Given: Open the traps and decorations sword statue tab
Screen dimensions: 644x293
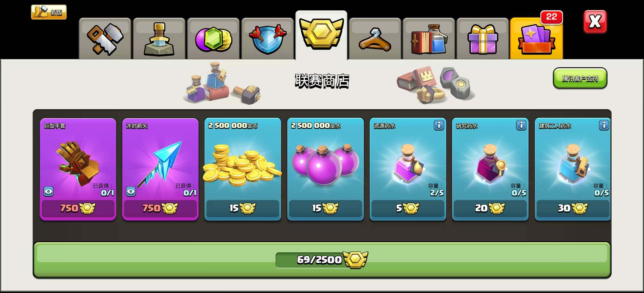Looking at the screenshot, I should pos(159,39).
